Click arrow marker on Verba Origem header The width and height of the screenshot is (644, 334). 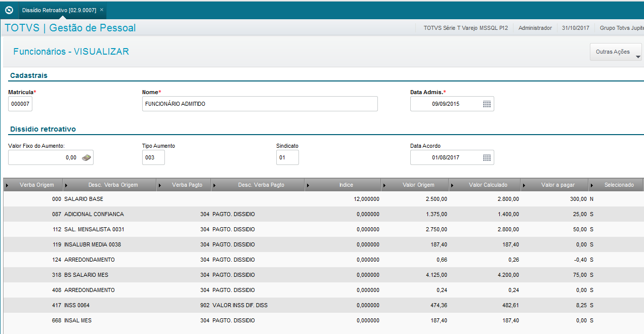coord(7,185)
